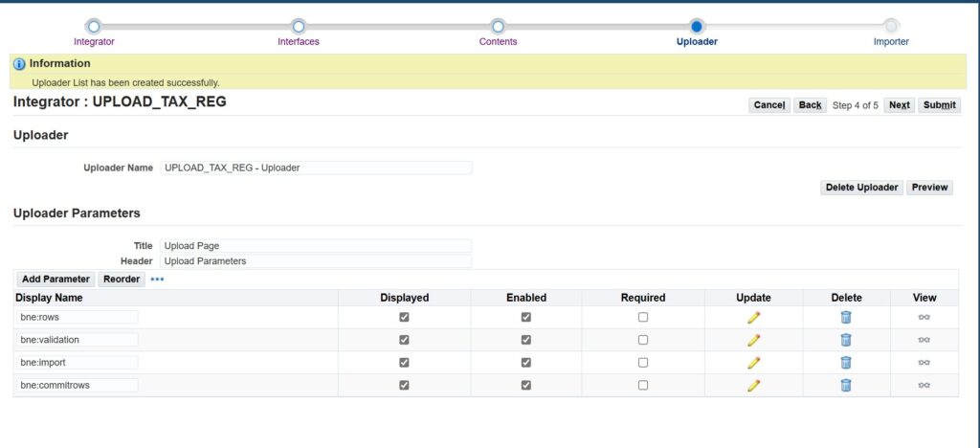Click the Uploader Name text field

point(316,168)
